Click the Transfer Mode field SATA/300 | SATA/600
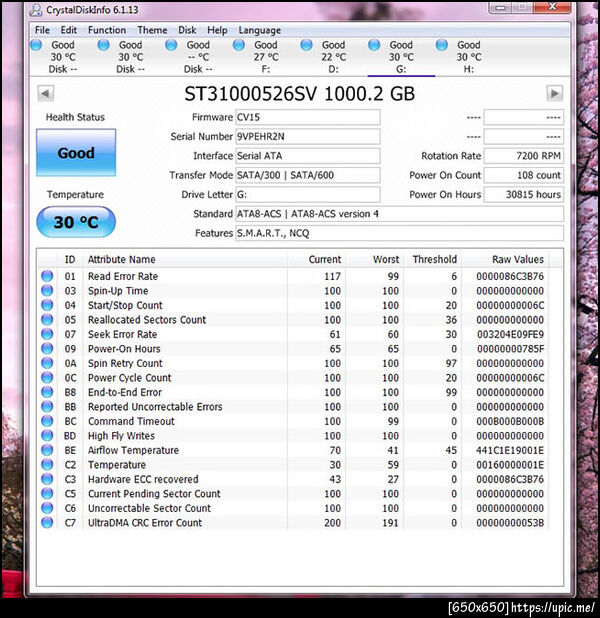Screen dimensions: 600x618 pos(308,175)
